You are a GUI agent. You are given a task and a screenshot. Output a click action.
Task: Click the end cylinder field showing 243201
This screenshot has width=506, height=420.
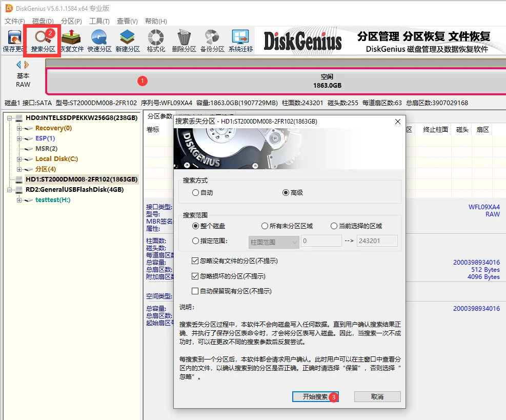[377, 241]
